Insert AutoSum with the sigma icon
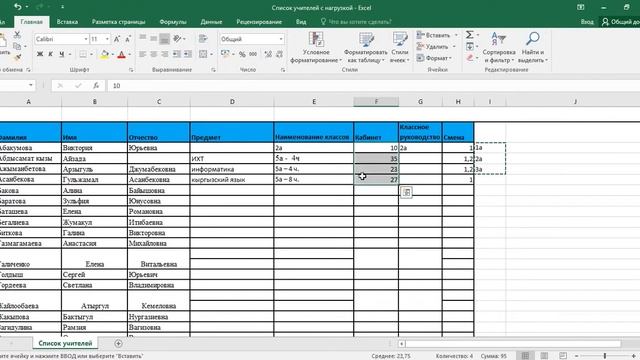The width and height of the screenshot is (640, 360). pyautogui.click(x=470, y=35)
